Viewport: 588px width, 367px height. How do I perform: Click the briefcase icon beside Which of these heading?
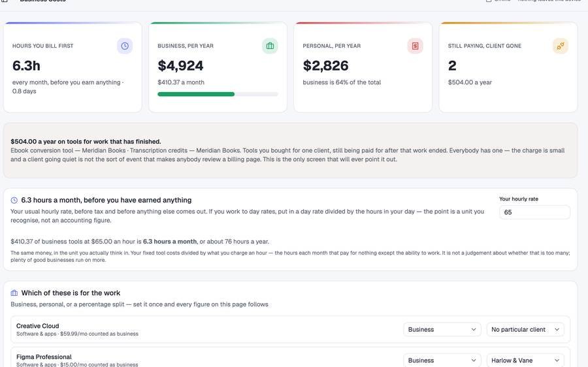tap(14, 293)
